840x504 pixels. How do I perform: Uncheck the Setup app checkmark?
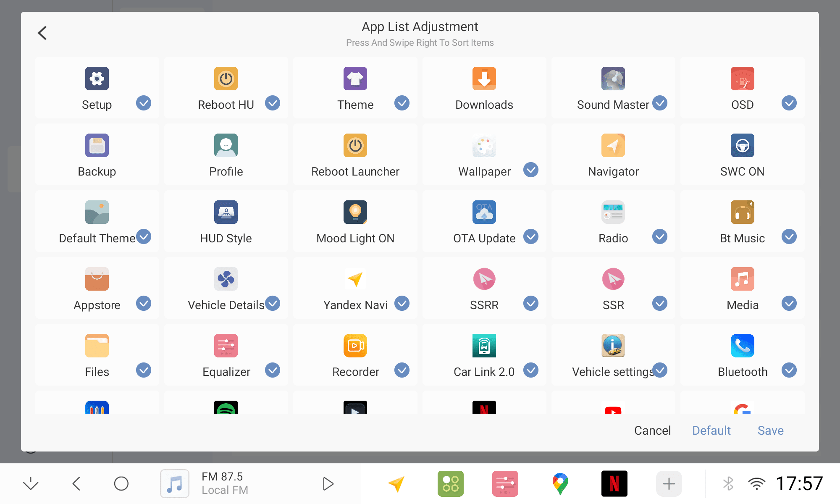pyautogui.click(x=144, y=103)
